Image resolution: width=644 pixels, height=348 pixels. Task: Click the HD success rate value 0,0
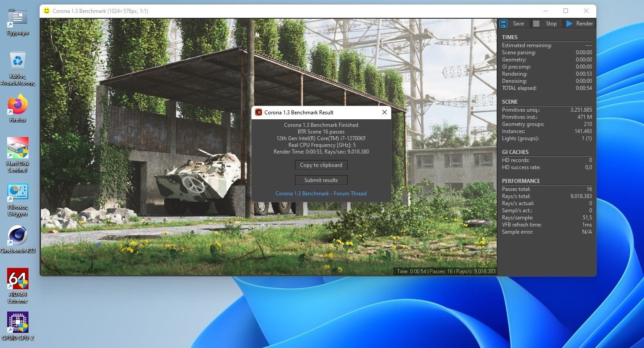pos(588,167)
